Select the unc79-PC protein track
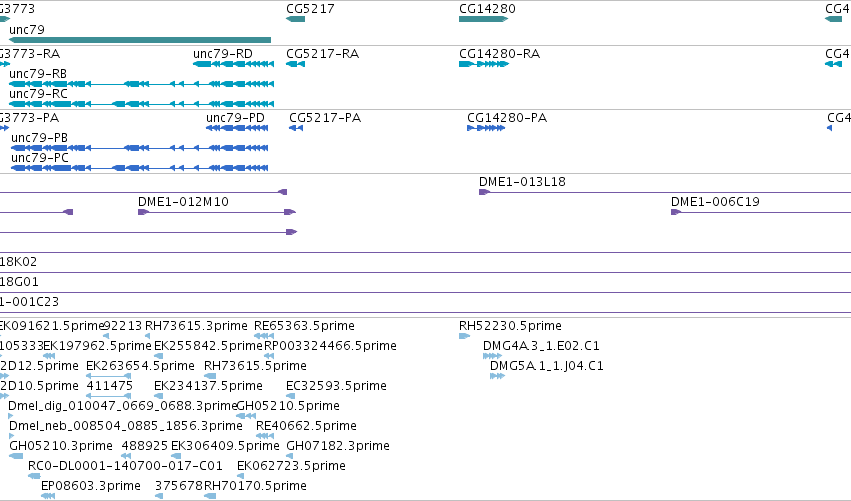Screen dimensions: 851x501 139,168
